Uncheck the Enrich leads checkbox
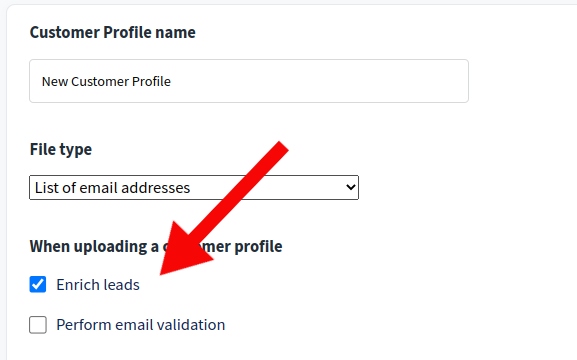577x360 pixels. [x=38, y=285]
